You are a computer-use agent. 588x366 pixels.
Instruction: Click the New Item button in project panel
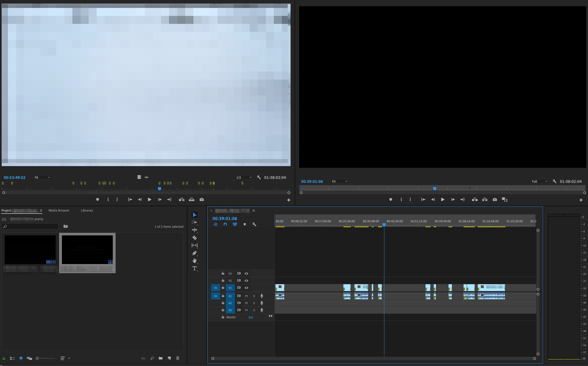(170, 358)
